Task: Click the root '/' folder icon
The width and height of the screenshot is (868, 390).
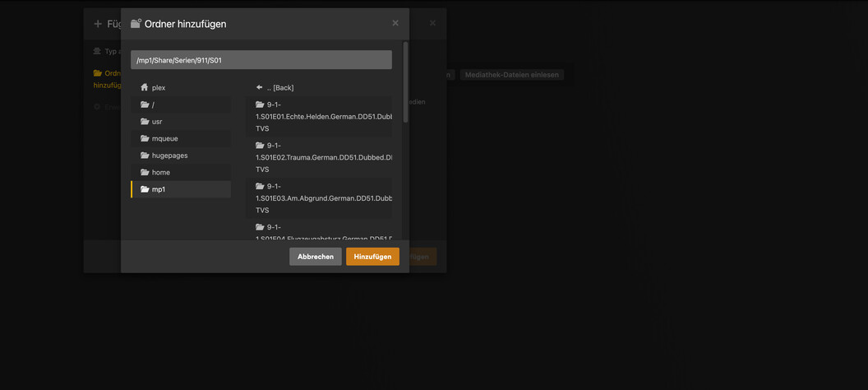Action: click(145, 104)
